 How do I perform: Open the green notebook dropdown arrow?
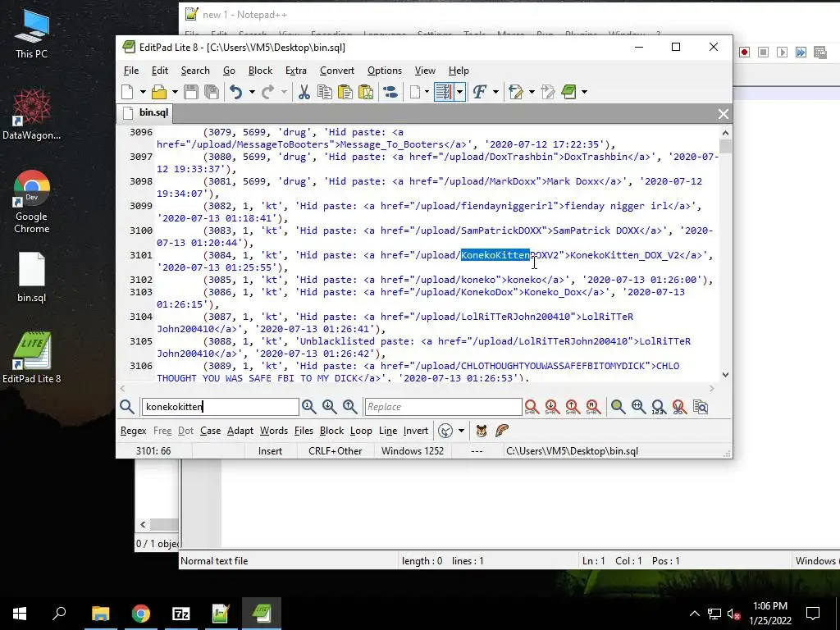(x=584, y=92)
